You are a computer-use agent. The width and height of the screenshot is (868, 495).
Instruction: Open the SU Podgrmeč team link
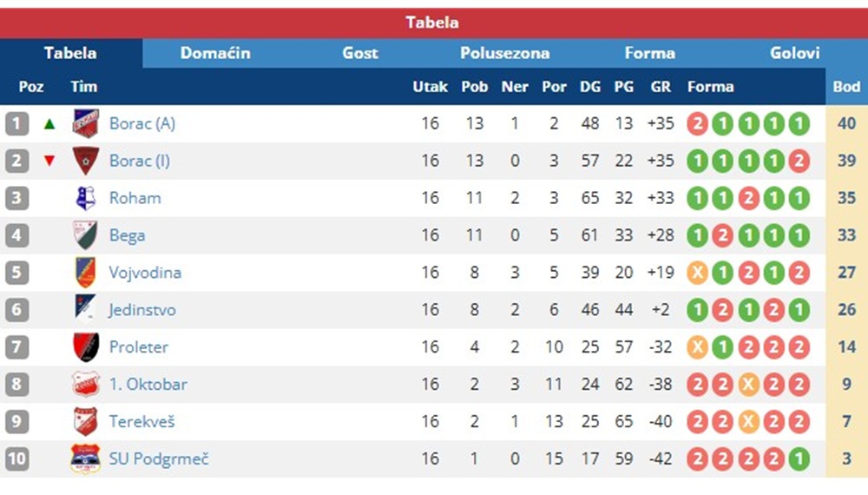coord(159,459)
